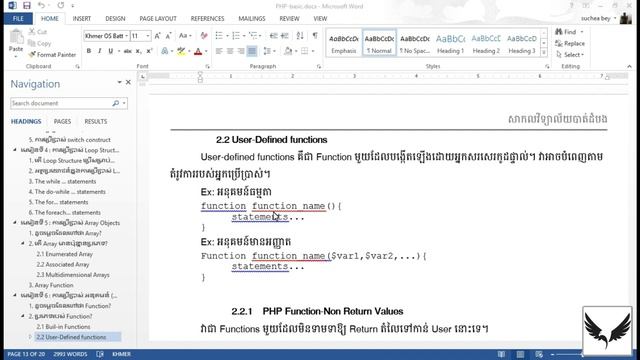This screenshot has width=640, height=360.
Task: Open search options dropdown in Navigation
Action: pyautogui.click(x=124, y=103)
